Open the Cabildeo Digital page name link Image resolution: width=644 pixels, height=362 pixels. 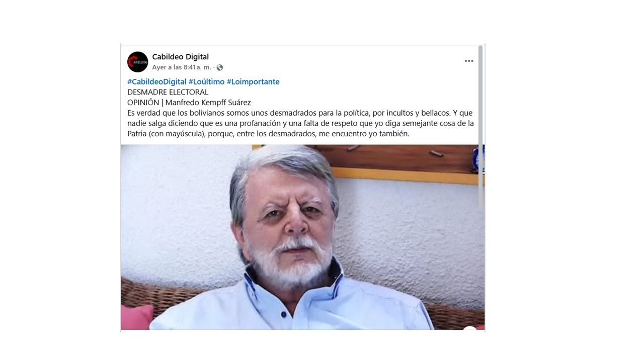[x=181, y=57]
